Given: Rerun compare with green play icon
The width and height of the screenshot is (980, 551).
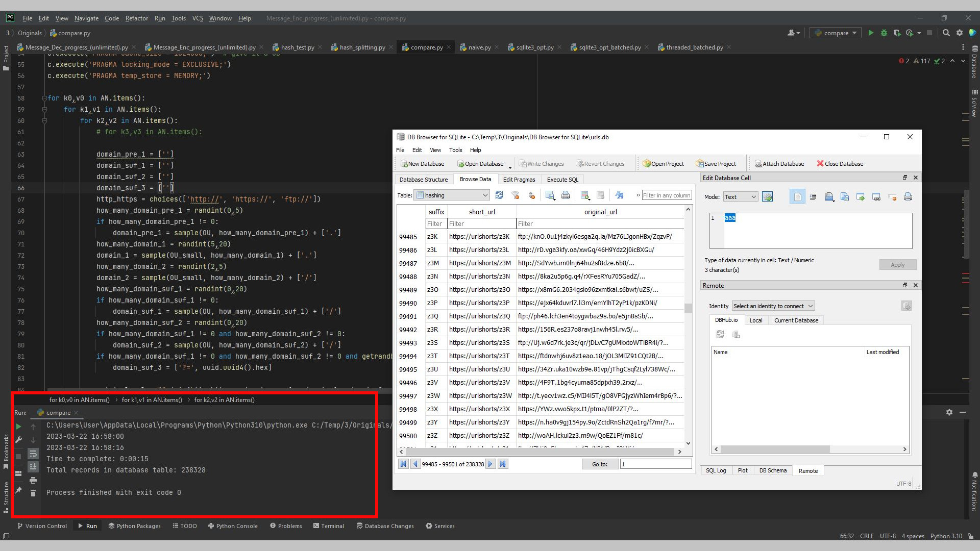Looking at the screenshot, I should 18,427.
